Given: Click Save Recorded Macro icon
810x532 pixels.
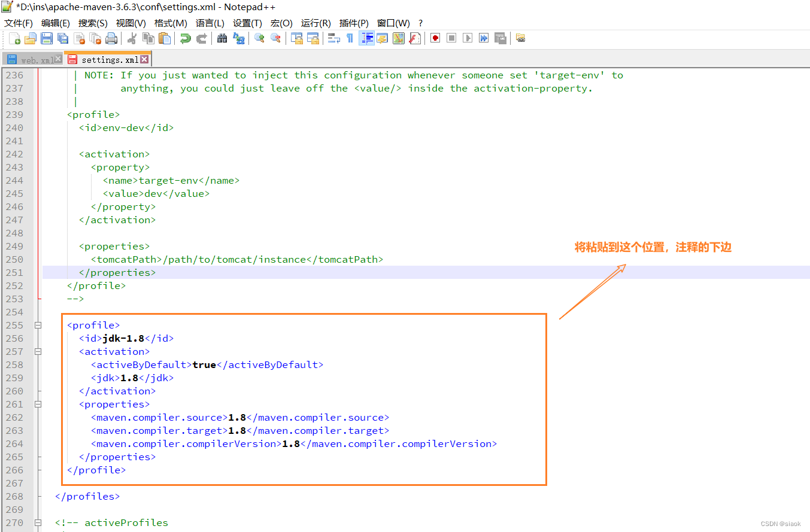Looking at the screenshot, I should tap(500, 38).
